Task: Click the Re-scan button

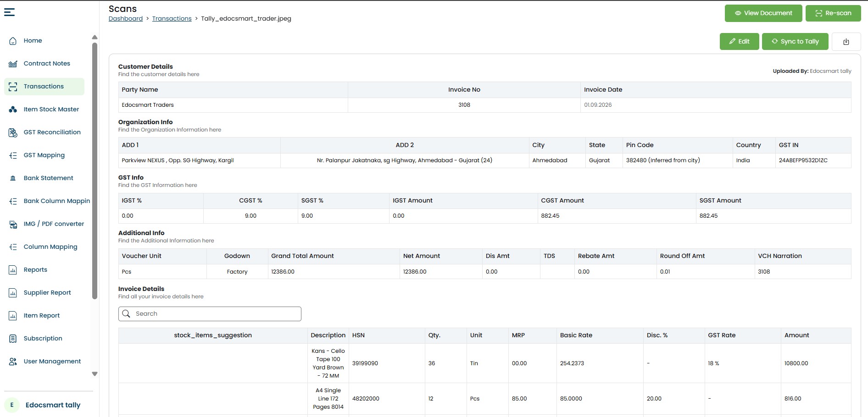Action: (833, 13)
